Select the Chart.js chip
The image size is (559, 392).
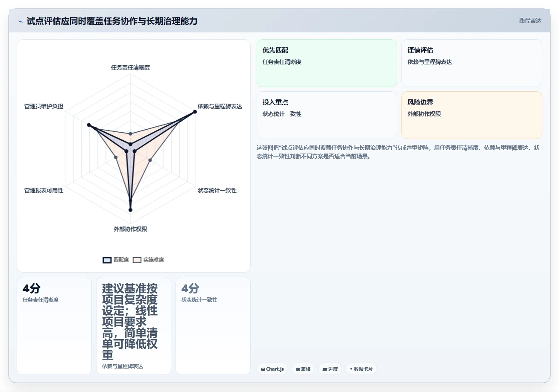pyautogui.click(x=272, y=369)
